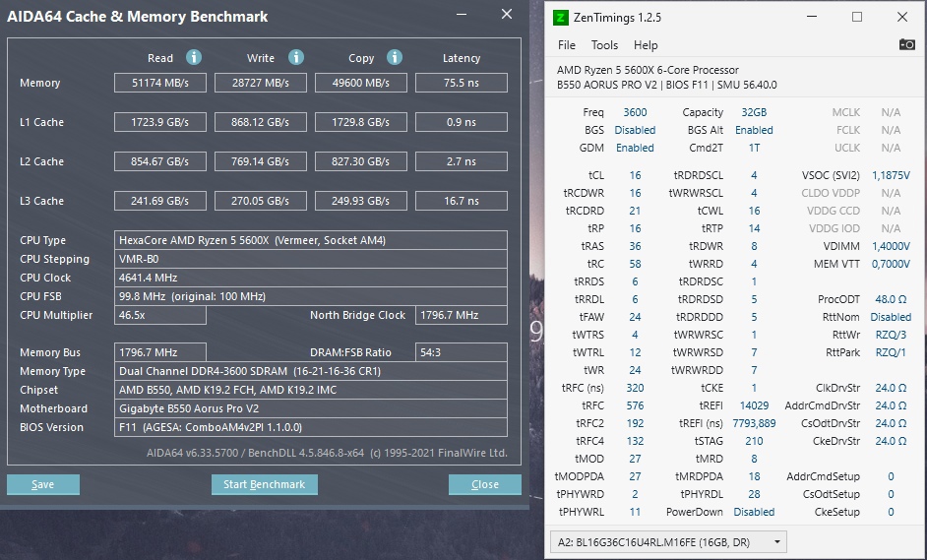The height and width of the screenshot is (560, 927).
Task: Click the BIOS Version field F11 AGESA
Action: (310, 427)
